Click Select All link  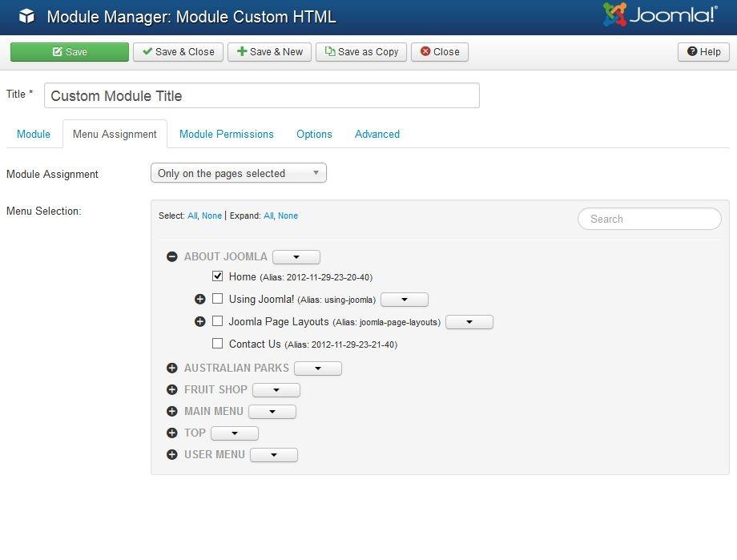tap(192, 216)
